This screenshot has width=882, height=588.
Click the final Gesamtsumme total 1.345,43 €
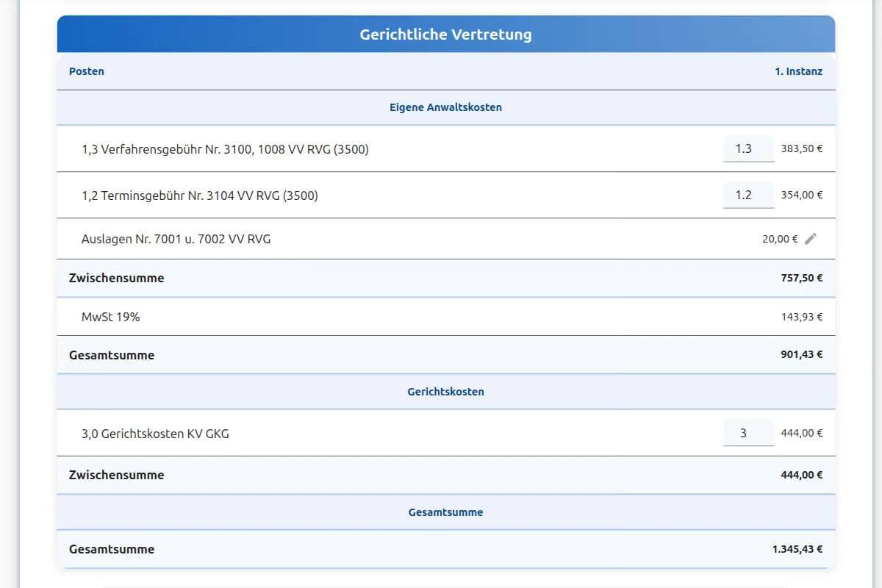click(796, 549)
